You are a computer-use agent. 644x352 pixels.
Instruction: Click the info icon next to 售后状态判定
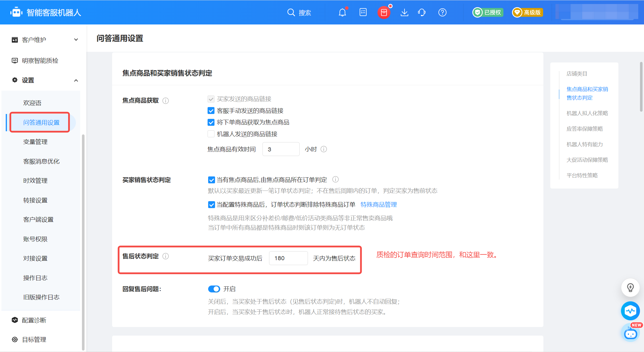[166, 256]
